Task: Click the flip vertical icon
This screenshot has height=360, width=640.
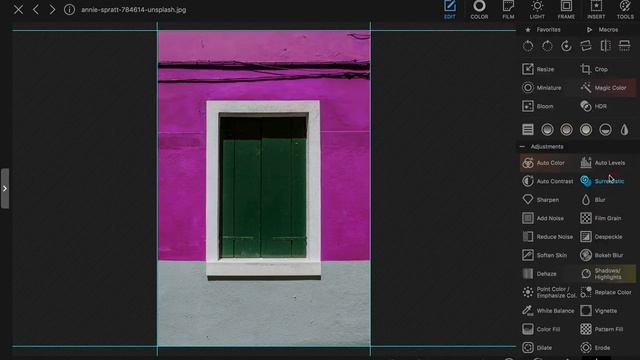Action: point(624,46)
